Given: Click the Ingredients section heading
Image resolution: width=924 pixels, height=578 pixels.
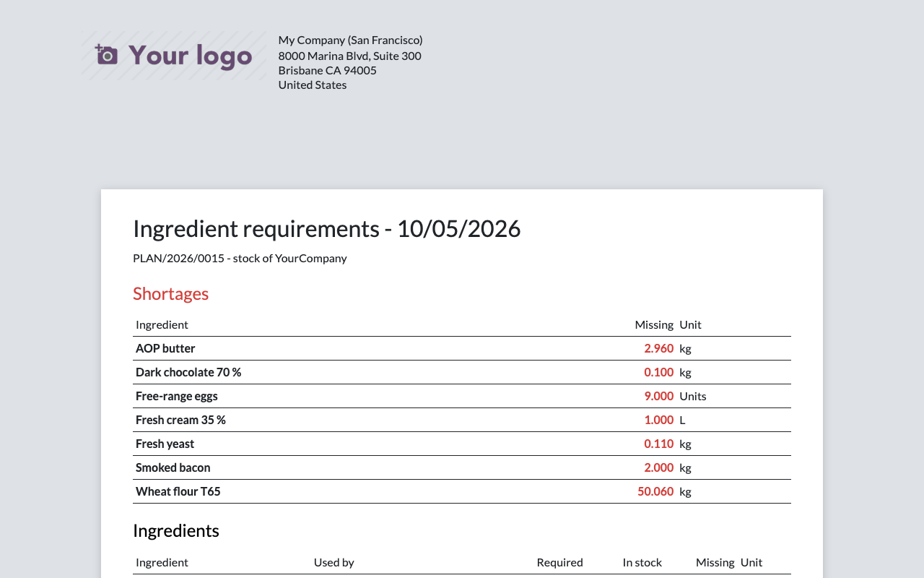Looking at the screenshot, I should pos(176,530).
